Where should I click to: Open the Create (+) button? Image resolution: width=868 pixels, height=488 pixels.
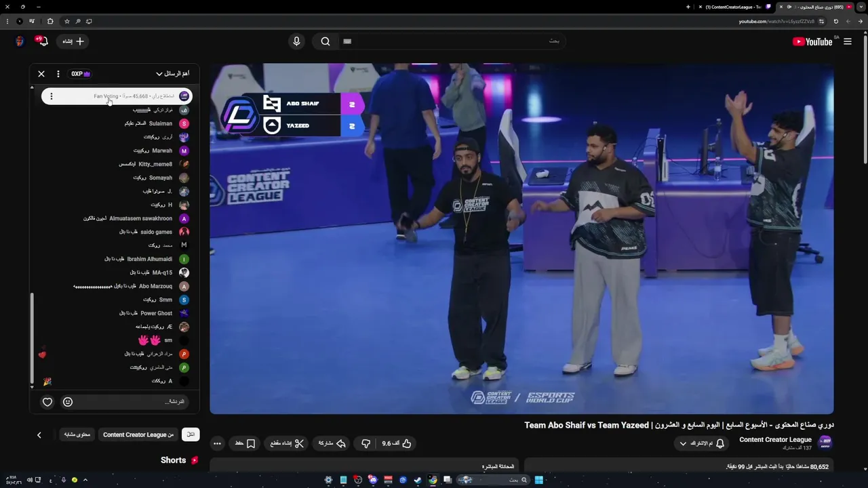(73, 41)
